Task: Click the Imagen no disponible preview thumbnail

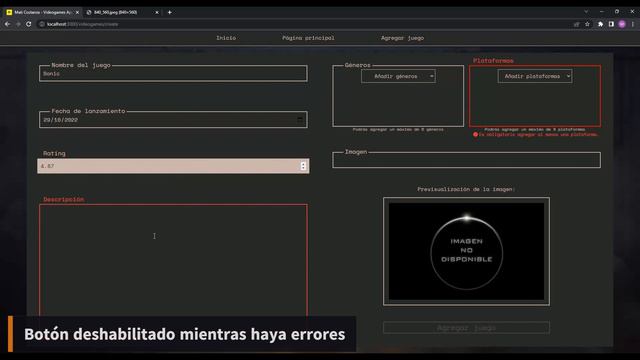Action: [466, 251]
